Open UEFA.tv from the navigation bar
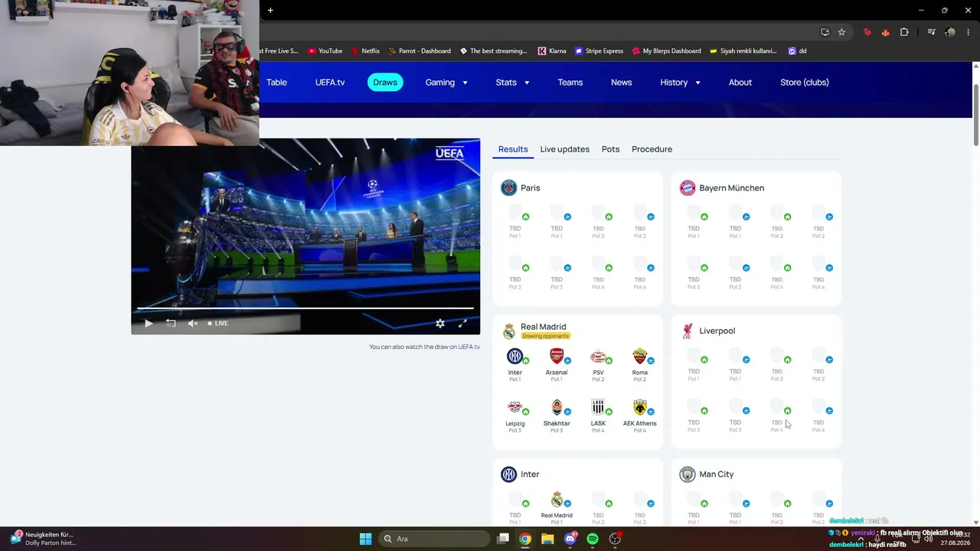 click(330, 82)
